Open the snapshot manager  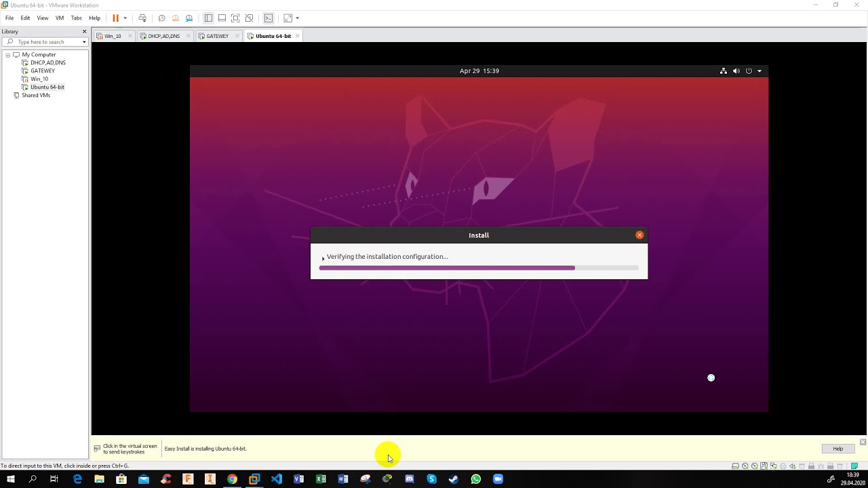[189, 18]
